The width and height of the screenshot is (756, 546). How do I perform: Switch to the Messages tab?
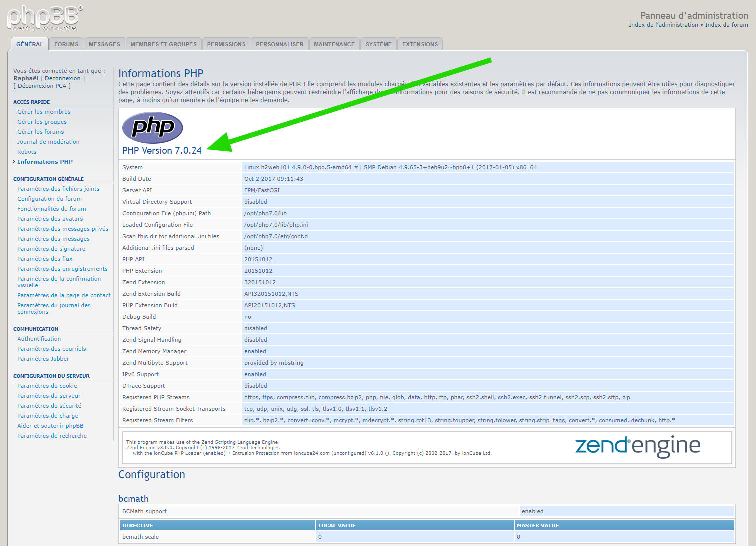coord(104,44)
